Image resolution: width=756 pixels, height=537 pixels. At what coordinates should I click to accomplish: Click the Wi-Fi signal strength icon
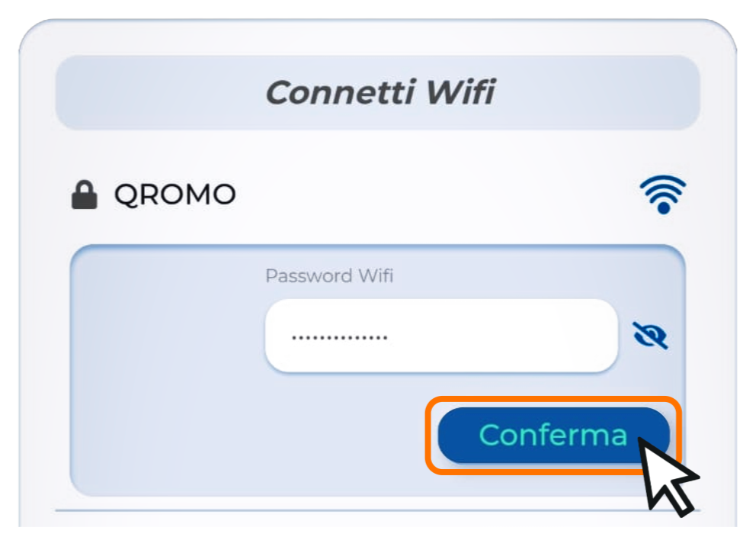point(663,195)
